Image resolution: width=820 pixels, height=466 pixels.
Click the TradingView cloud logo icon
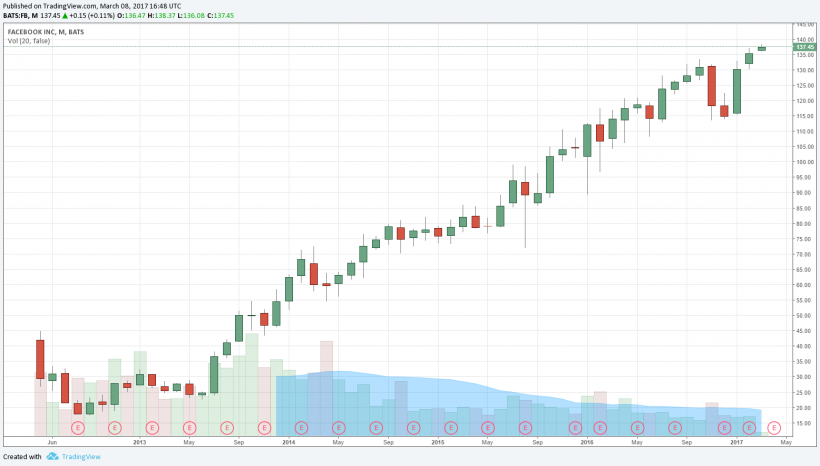[52, 457]
